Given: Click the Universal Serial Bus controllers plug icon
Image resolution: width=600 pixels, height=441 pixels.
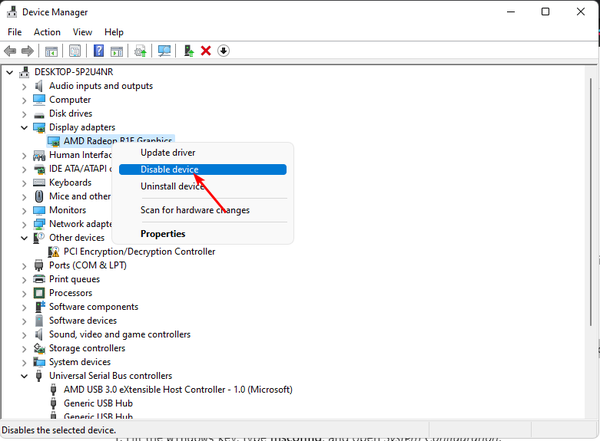Looking at the screenshot, I should [x=39, y=376].
